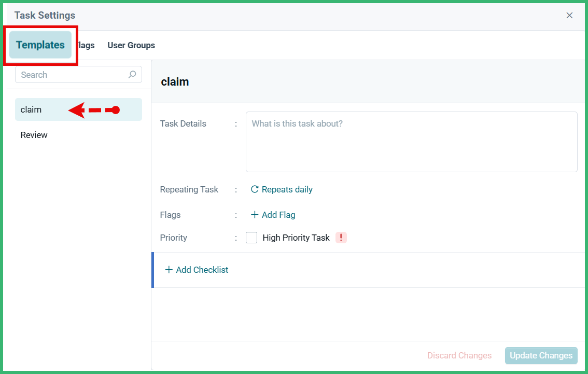Image resolution: width=588 pixels, height=374 pixels.
Task: Switch to the Templates tab
Action: click(x=40, y=45)
